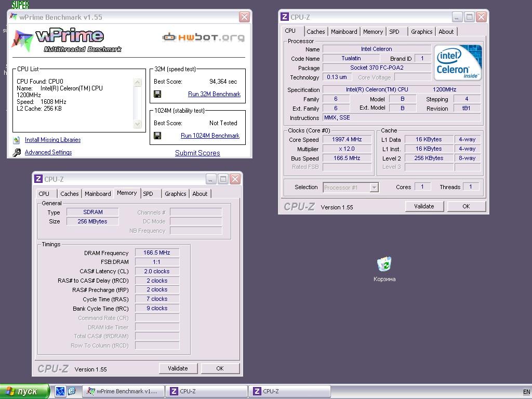Close the wPrime Benchmark window
The height and width of the screenshot is (399, 532).
click(244, 17)
